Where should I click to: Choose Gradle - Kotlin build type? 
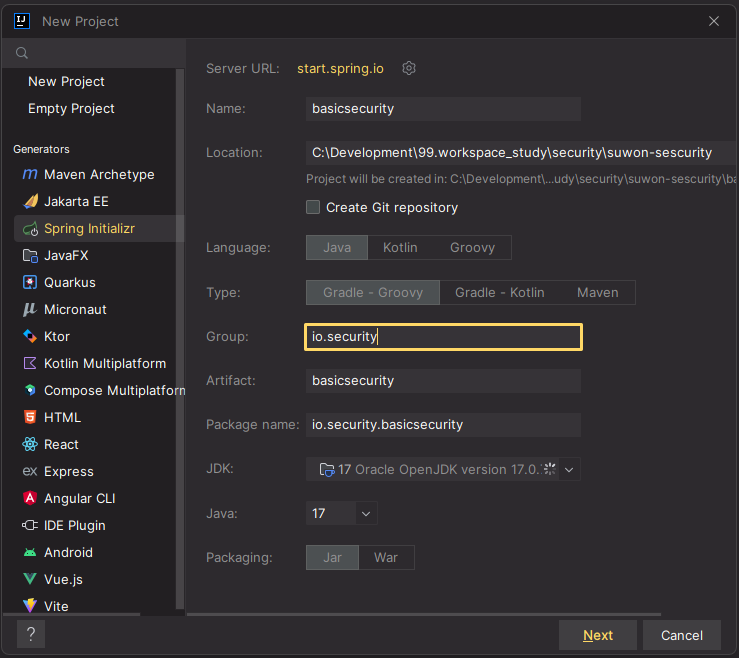[500, 292]
